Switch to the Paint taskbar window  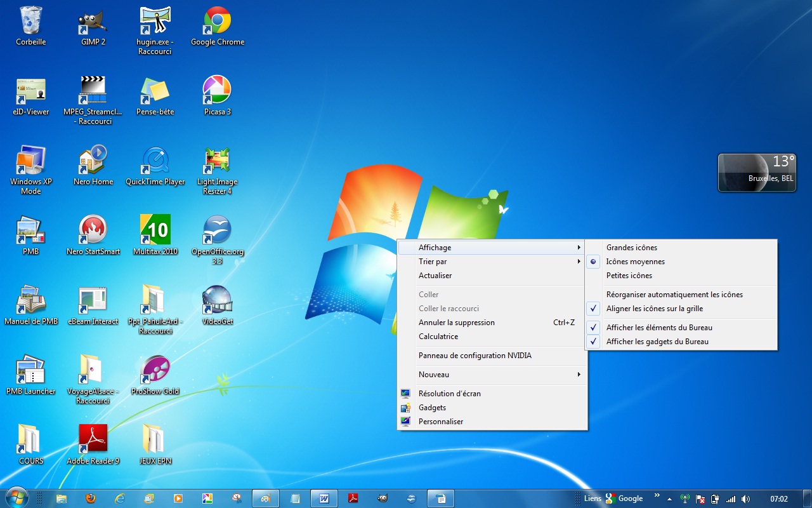coord(266,498)
